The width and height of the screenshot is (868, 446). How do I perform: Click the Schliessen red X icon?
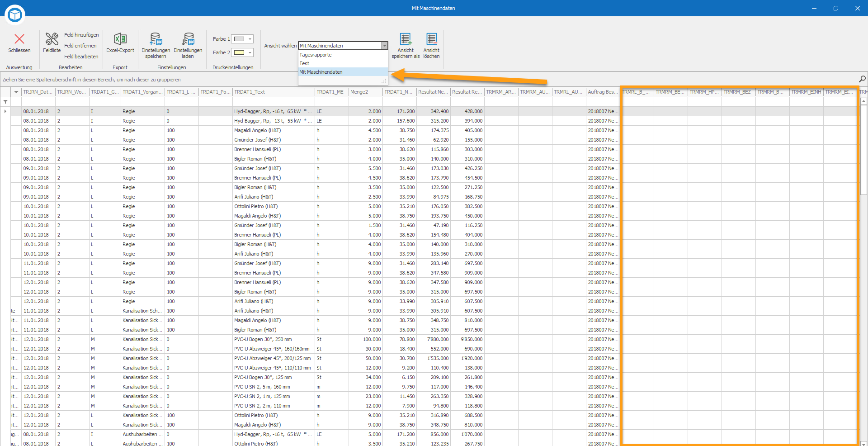(x=19, y=39)
